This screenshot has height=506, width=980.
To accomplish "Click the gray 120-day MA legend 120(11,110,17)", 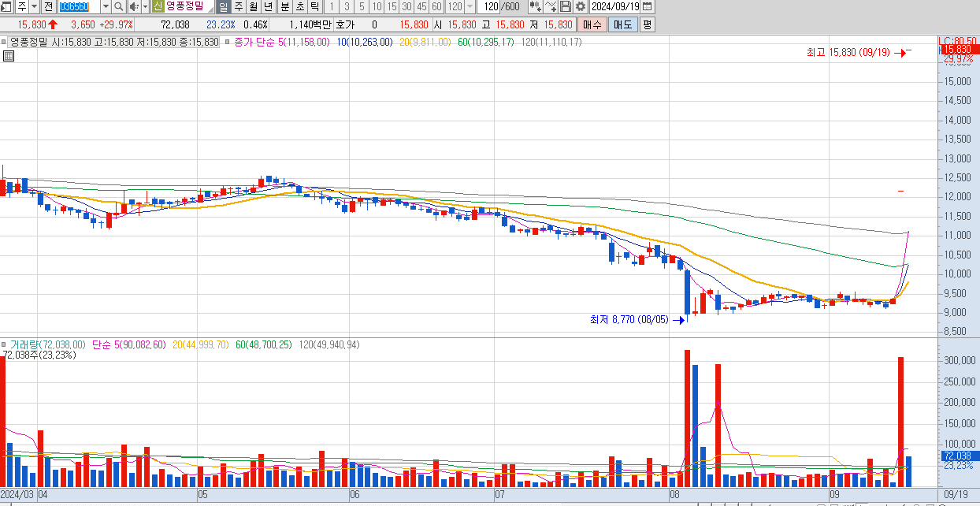I will (x=551, y=42).
